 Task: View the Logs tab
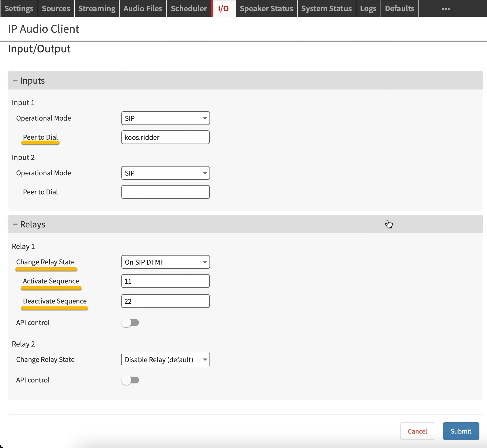(368, 9)
